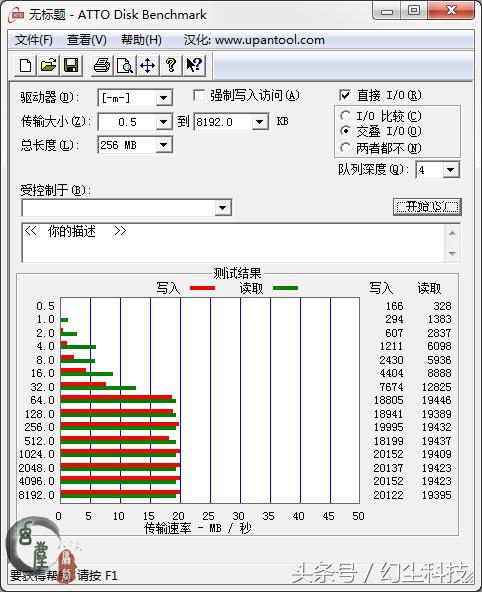Screen dimensions: 482x592
Task: Click the Save floppy disk icon
Action: pyautogui.click(x=71, y=65)
